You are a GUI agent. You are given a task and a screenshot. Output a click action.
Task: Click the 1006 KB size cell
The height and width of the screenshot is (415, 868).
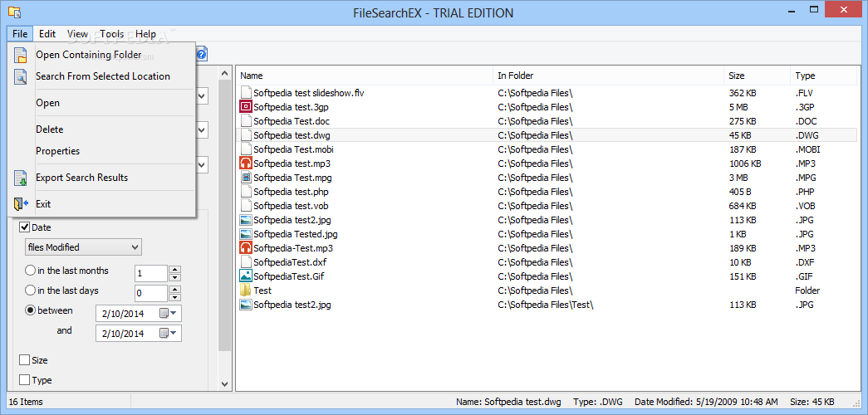point(745,164)
